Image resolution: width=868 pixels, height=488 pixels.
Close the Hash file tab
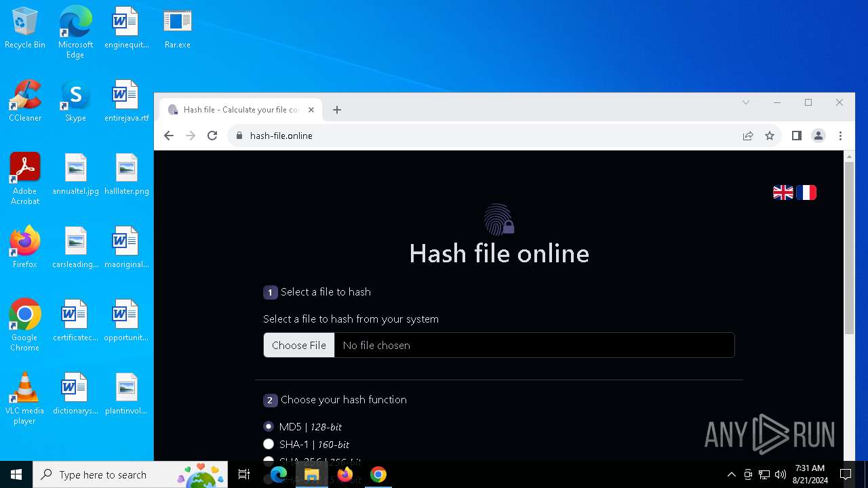311,110
